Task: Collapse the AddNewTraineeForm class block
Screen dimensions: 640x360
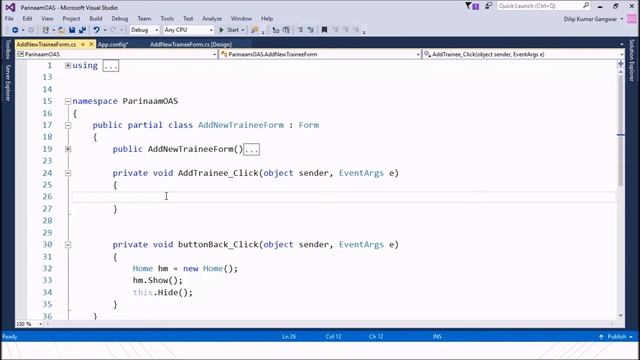Action: (x=68, y=125)
